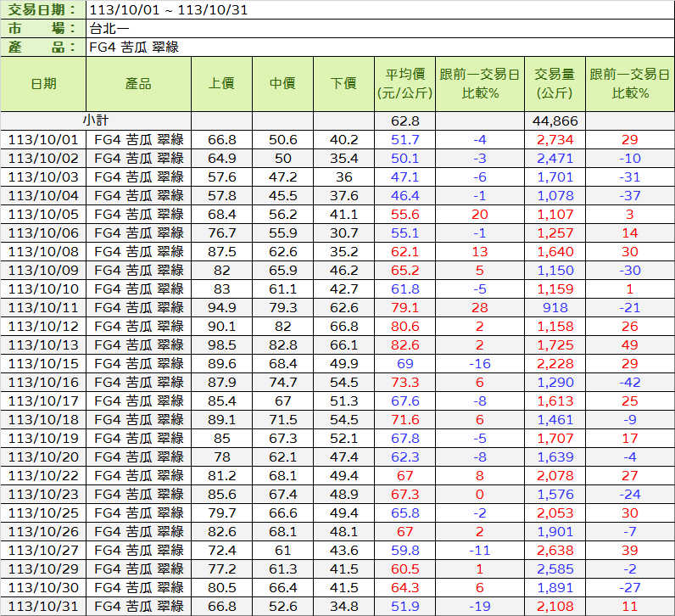This screenshot has height=616, width=675.
Task: Select the 113/10/11 date cell
Action: 43,307
